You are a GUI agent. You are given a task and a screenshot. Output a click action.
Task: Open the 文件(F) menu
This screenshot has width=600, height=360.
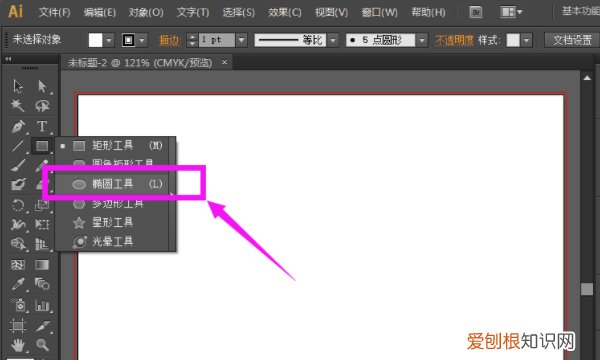(54, 12)
